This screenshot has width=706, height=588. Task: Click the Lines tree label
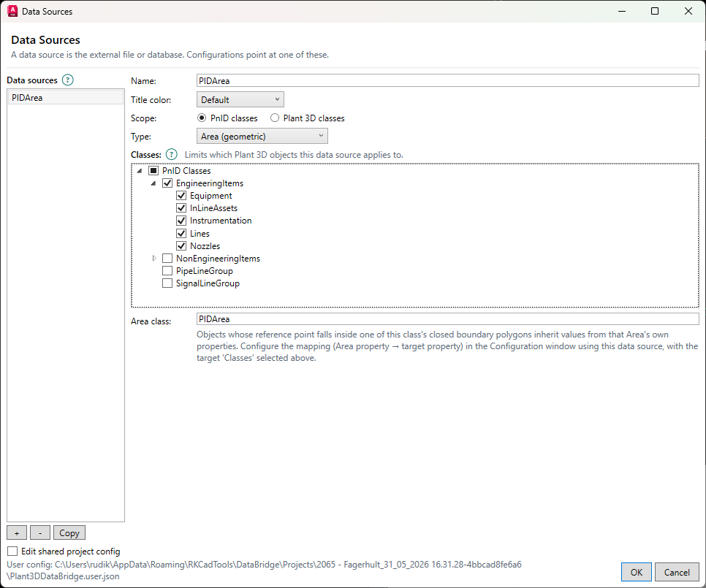coord(200,234)
